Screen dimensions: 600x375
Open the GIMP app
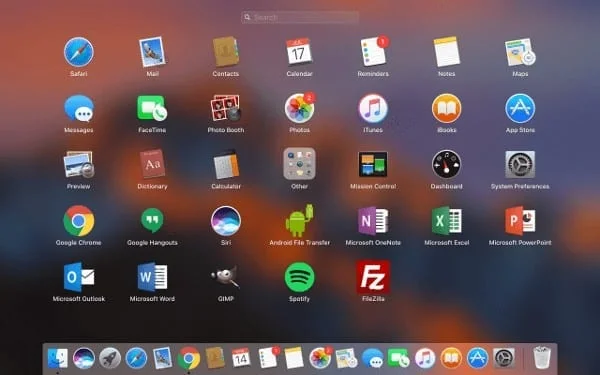pos(226,277)
